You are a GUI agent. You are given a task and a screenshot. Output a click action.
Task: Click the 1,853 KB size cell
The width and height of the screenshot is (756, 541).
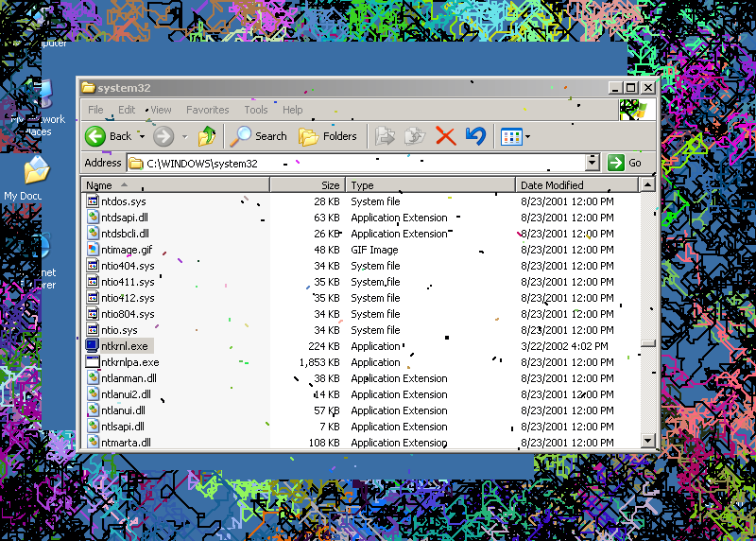pos(319,362)
